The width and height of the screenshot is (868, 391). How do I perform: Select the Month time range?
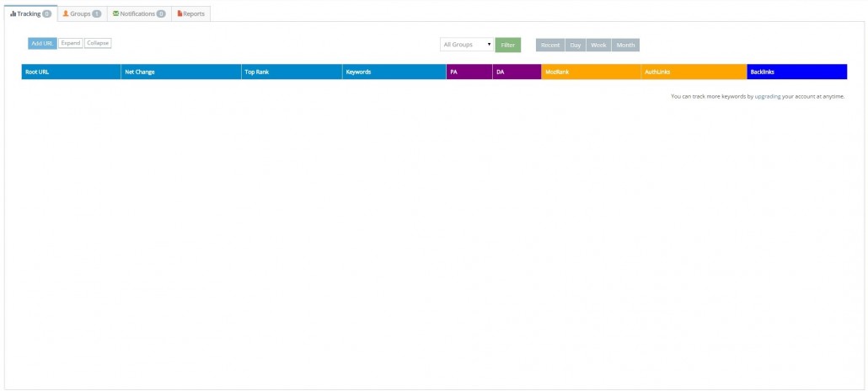pos(626,45)
